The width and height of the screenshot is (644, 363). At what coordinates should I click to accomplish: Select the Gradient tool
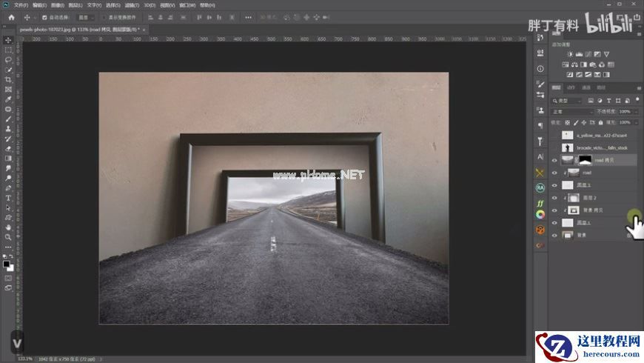(x=8, y=159)
